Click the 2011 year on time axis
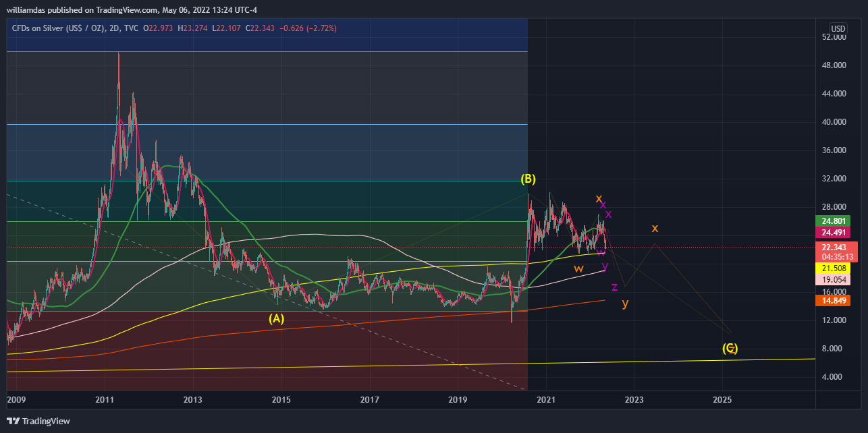The height and width of the screenshot is (433, 868). pyautogui.click(x=105, y=400)
